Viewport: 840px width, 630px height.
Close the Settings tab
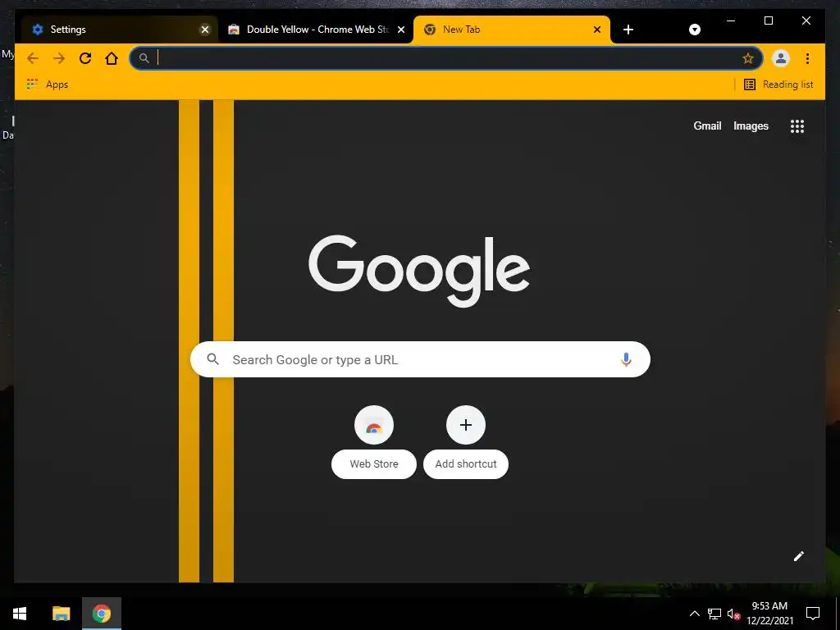pyautogui.click(x=204, y=30)
